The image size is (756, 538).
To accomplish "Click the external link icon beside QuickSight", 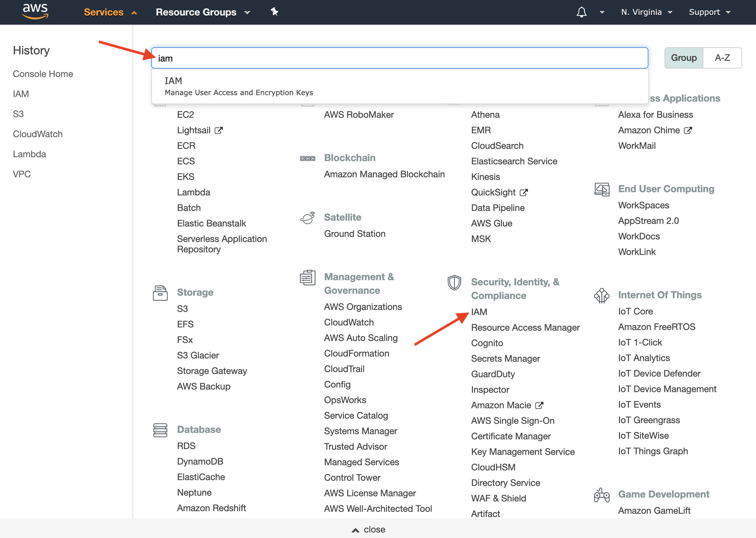I will tap(524, 192).
